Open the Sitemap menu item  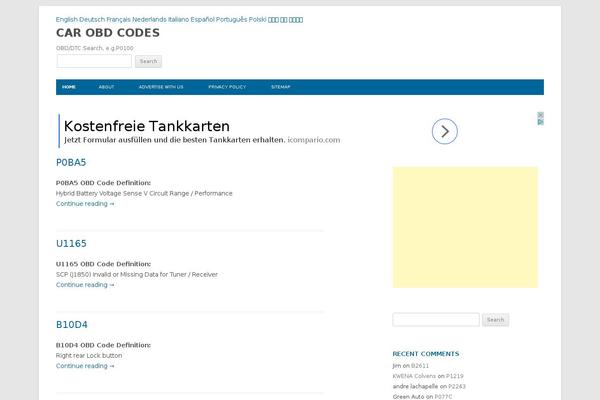[x=280, y=87]
